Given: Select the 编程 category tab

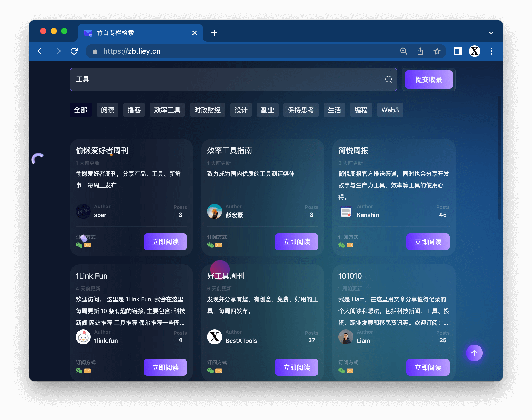Looking at the screenshot, I should click(x=361, y=110).
